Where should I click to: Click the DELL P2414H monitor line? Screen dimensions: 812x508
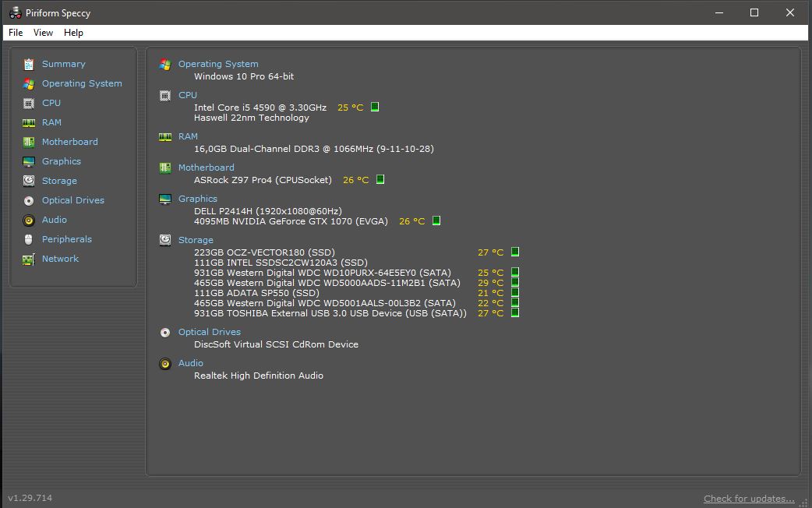click(268, 211)
